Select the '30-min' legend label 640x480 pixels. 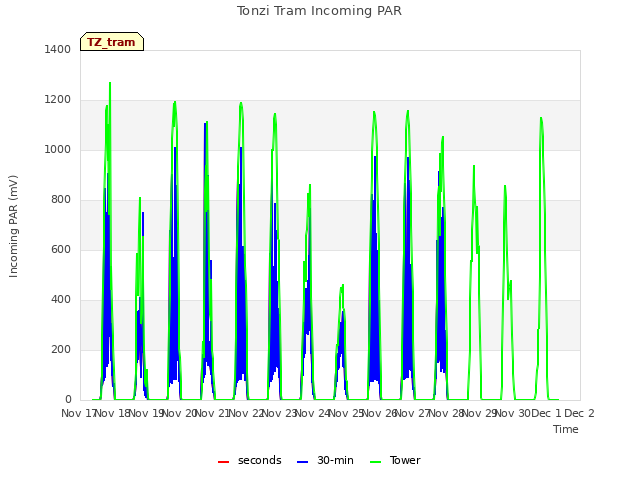335,460
